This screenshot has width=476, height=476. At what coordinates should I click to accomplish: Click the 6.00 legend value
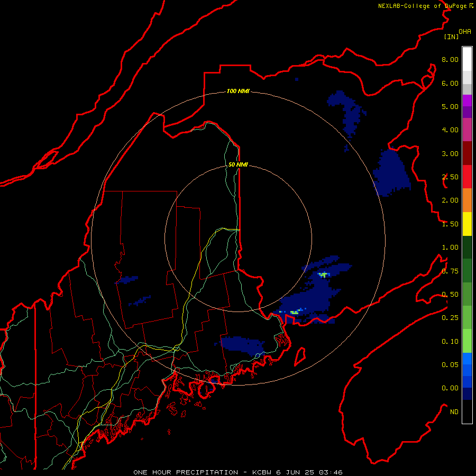click(450, 83)
